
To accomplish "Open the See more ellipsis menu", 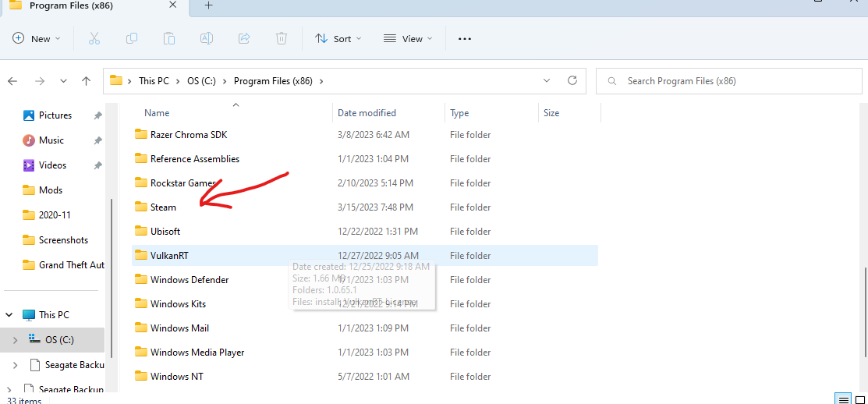I will [465, 39].
